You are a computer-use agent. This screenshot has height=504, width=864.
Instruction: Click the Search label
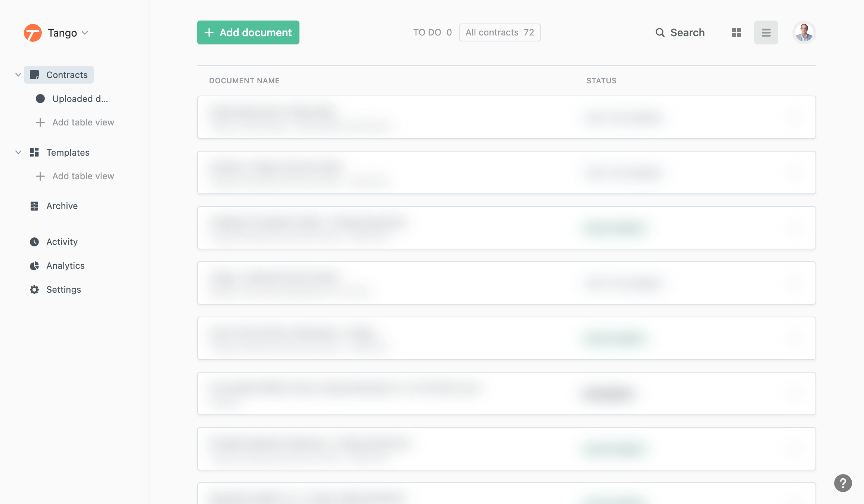pos(687,32)
